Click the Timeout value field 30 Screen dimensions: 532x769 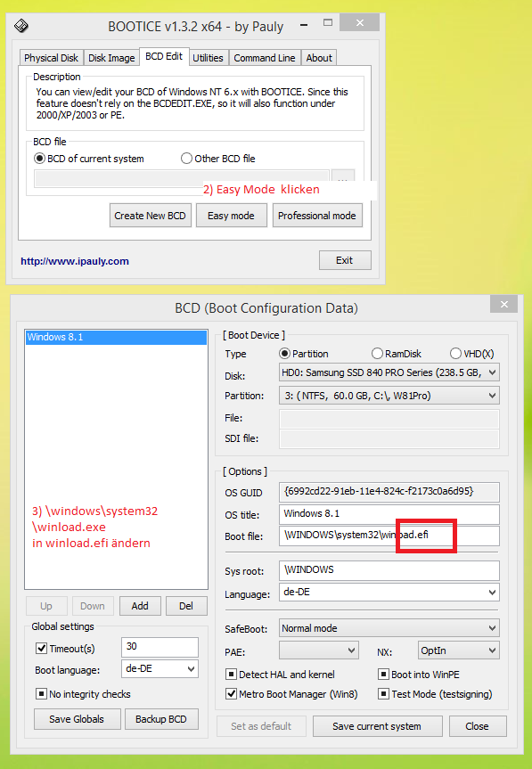(x=160, y=647)
